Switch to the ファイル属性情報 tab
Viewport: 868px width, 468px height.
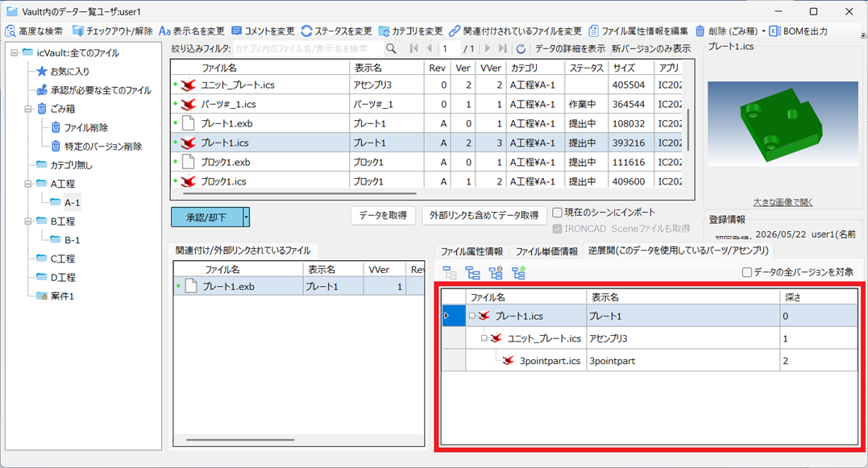click(x=471, y=251)
